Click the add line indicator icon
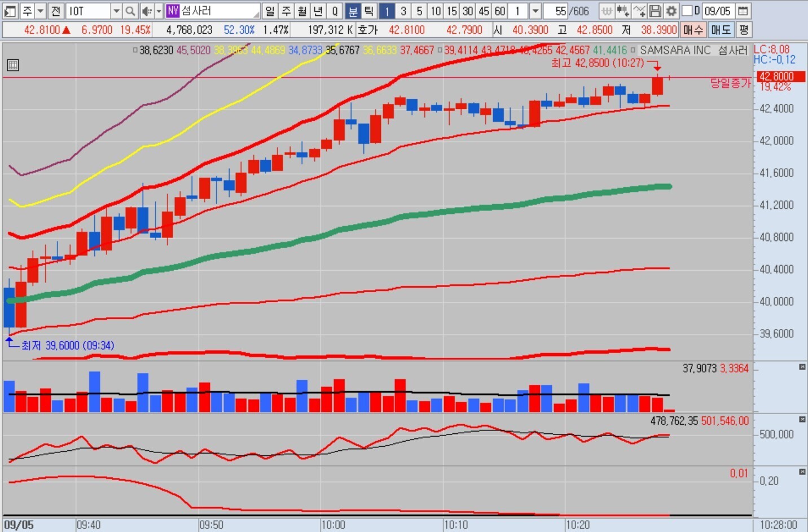Viewport: 808px width, 532px height. tap(639, 11)
